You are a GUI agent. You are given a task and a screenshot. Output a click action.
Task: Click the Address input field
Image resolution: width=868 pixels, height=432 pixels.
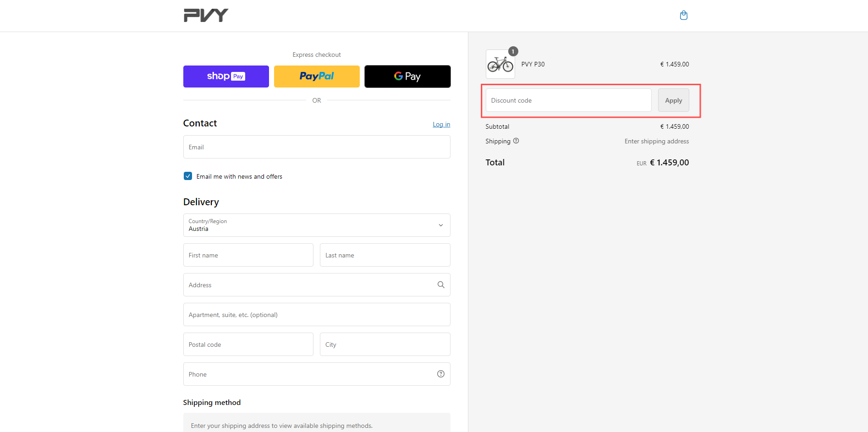(317, 285)
